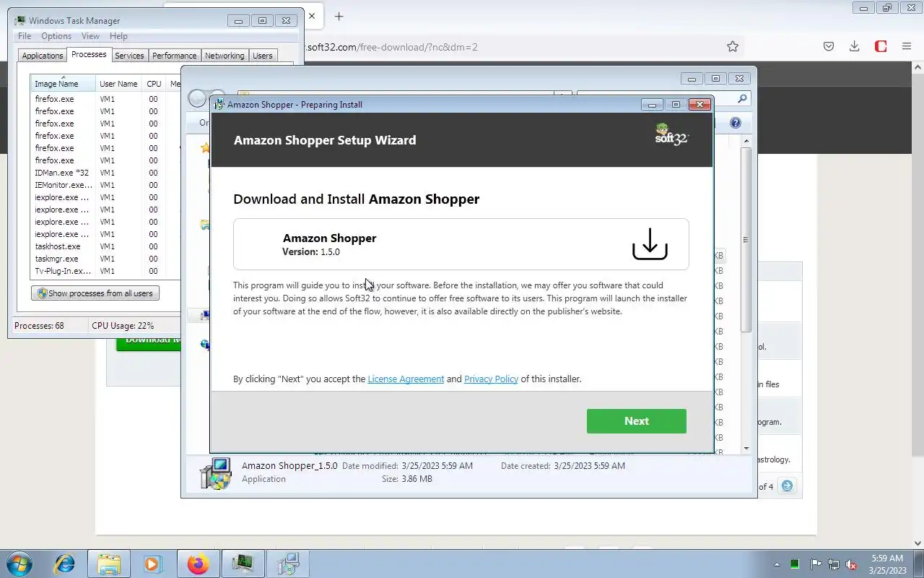This screenshot has height=578, width=924.
Task: Click the Amazon Shopper_1.5.0 file icon in details pane
Action: pyautogui.click(x=215, y=473)
